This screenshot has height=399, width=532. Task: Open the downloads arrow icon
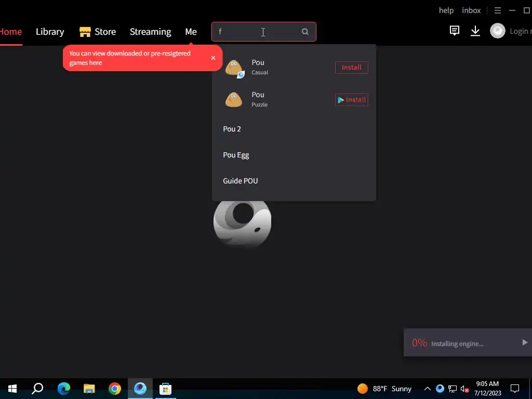coord(475,31)
